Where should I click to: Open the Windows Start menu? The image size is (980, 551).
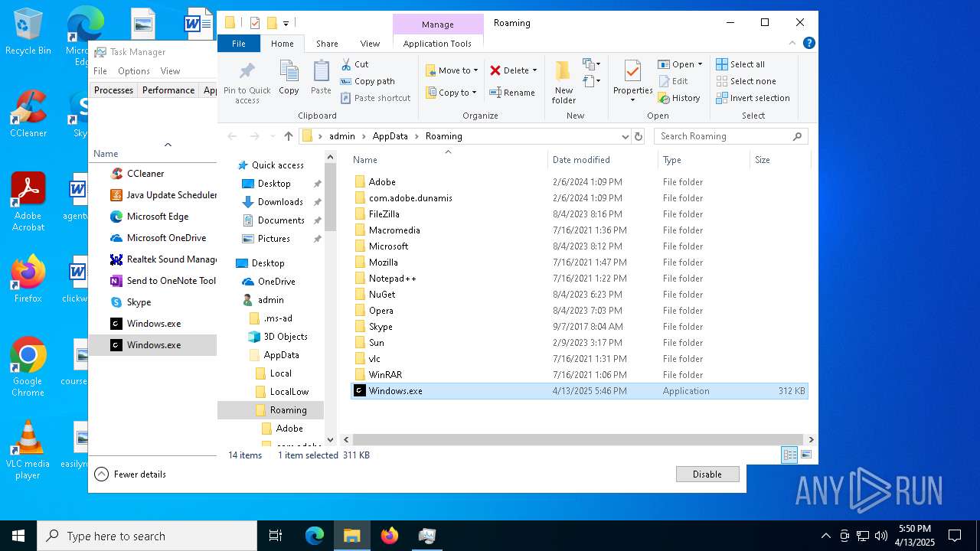[18, 536]
